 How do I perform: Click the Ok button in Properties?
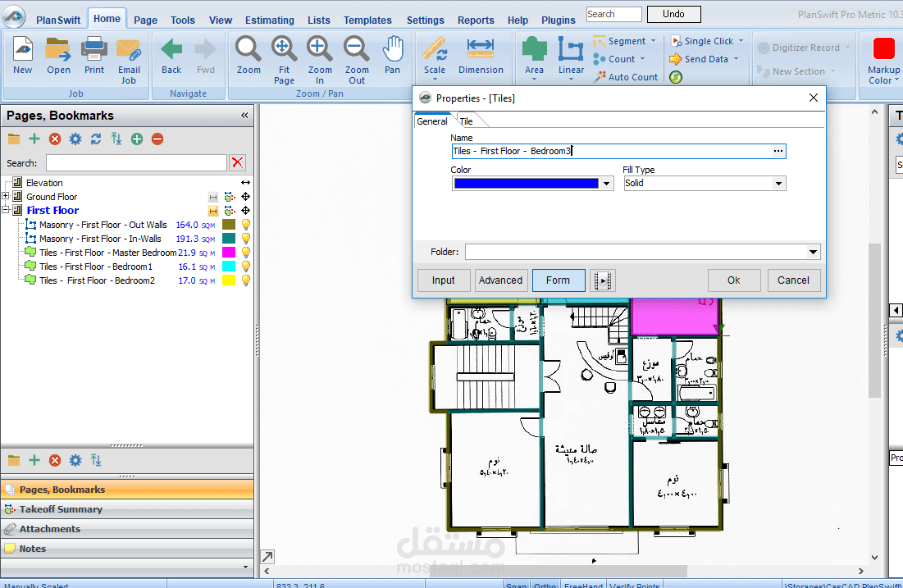coord(734,280)
